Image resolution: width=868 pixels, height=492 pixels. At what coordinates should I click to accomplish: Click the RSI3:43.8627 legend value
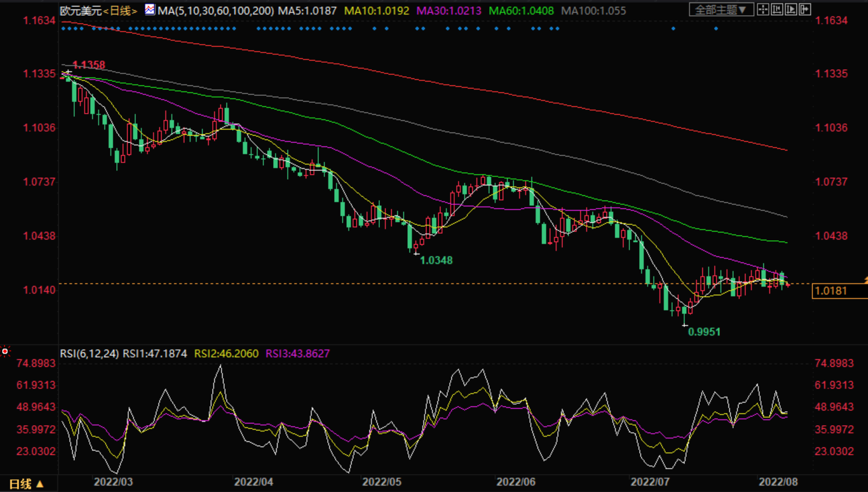point(297,354)
